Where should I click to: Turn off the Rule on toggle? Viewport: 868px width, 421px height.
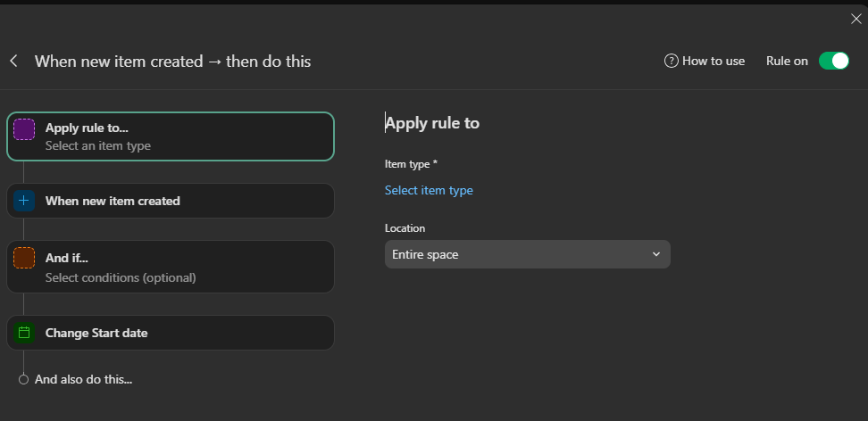[x=833, y=62]
